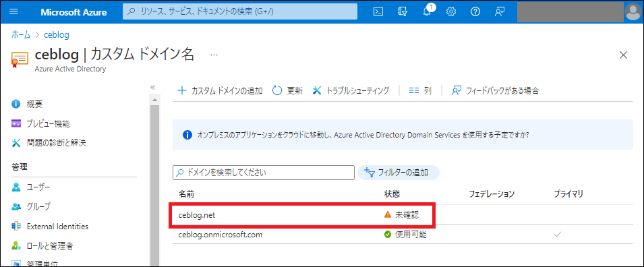This screenshot has height=267, width=644.
Task: Open the help question mark menu
Action: tap(475, 12)
